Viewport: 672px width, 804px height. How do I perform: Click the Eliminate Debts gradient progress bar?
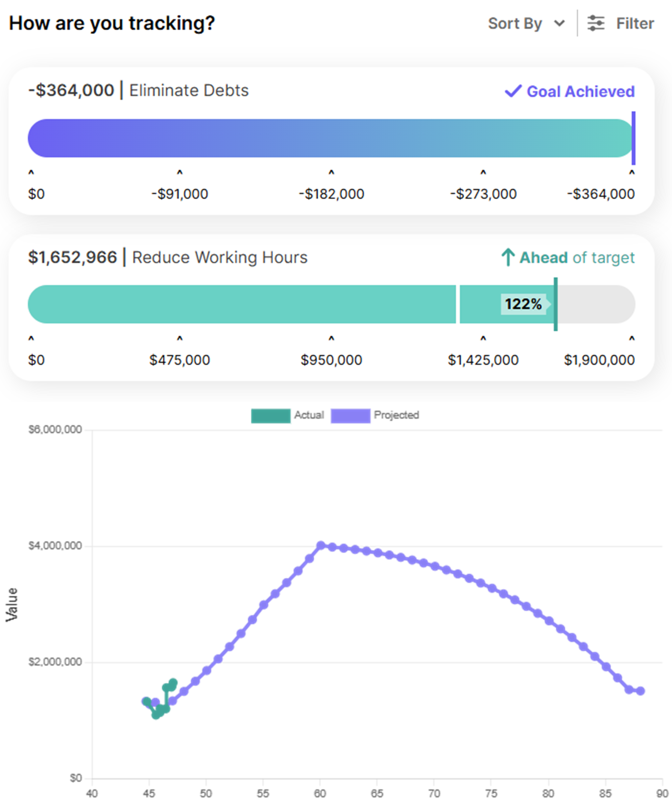(331, 138)
